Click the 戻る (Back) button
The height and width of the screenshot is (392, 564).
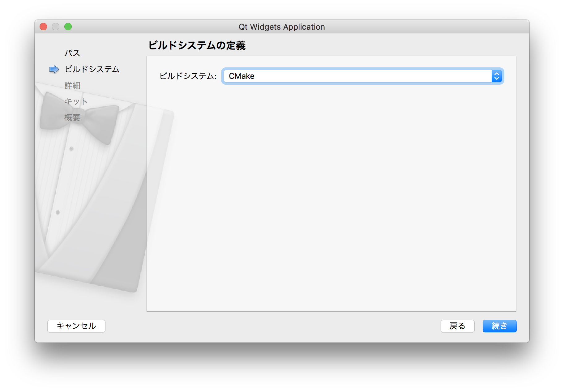pos(457,326)
